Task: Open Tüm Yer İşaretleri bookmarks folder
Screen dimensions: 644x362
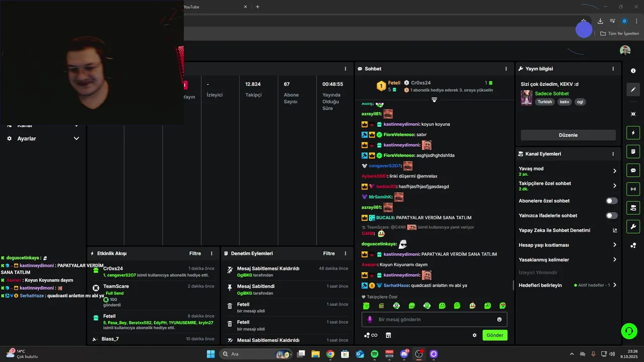Action: (x=619, y=34)
